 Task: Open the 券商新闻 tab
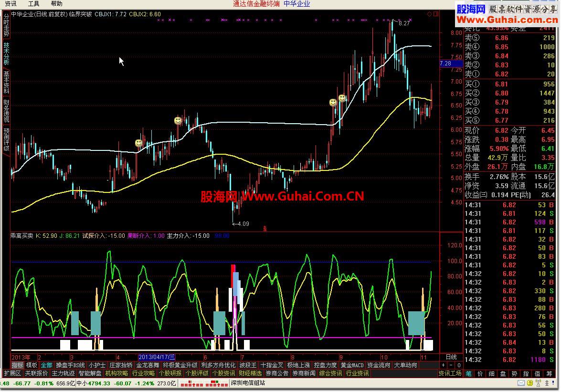coord(304,373)
